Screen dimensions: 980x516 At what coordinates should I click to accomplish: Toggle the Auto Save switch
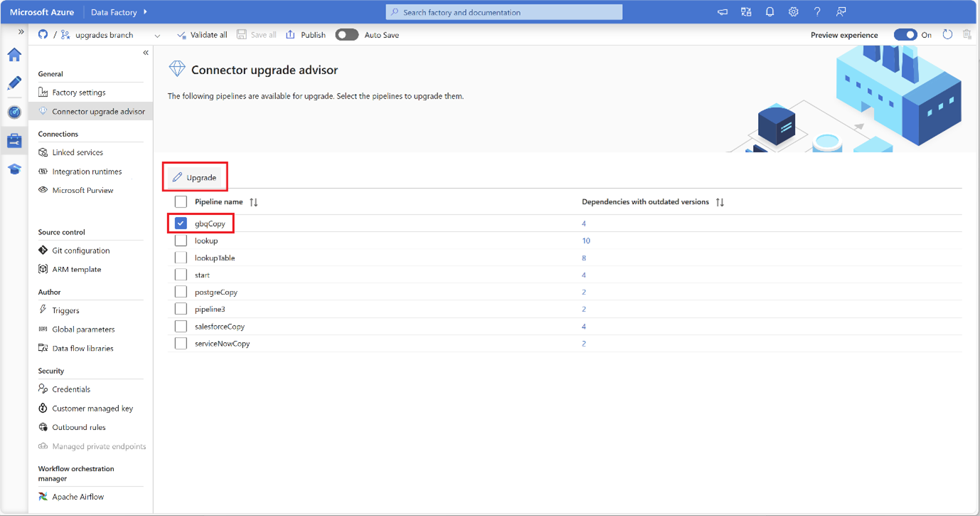click(346, 34)
